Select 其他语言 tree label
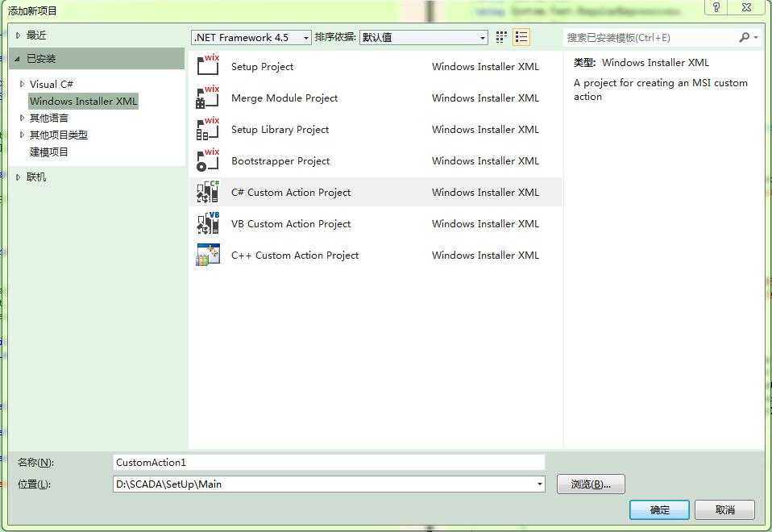Screen dimensions: 772x532 pos(48,118)
